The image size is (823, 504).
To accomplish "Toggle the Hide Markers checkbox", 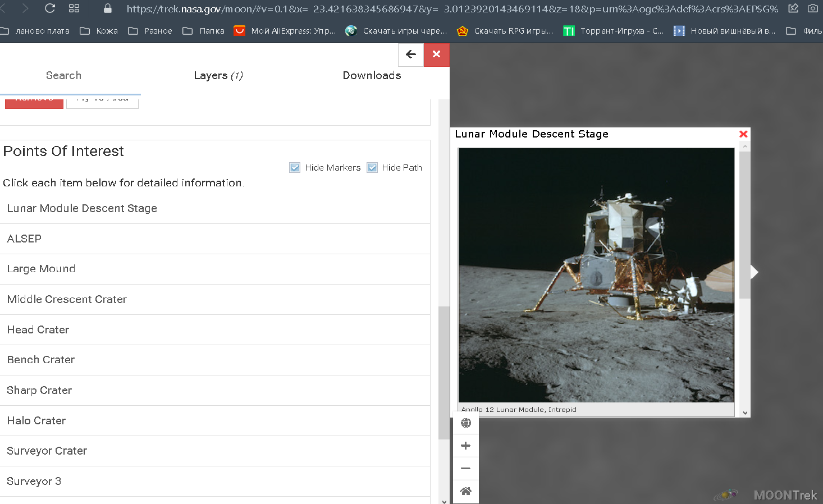I will point(295,167).
